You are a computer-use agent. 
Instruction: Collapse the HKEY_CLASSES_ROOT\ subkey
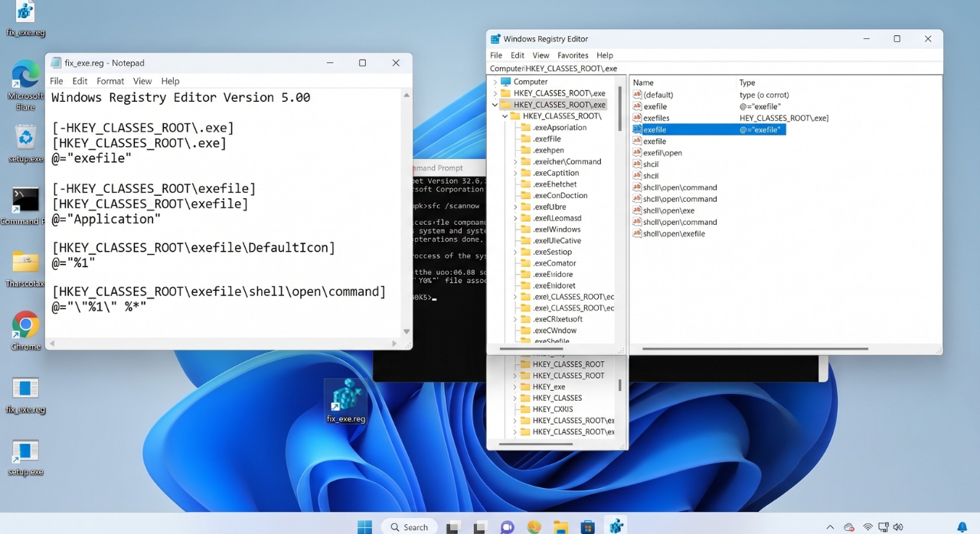[505, 116]
